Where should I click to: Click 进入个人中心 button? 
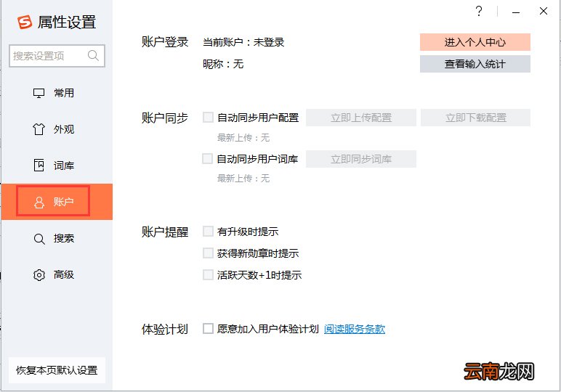475,42
